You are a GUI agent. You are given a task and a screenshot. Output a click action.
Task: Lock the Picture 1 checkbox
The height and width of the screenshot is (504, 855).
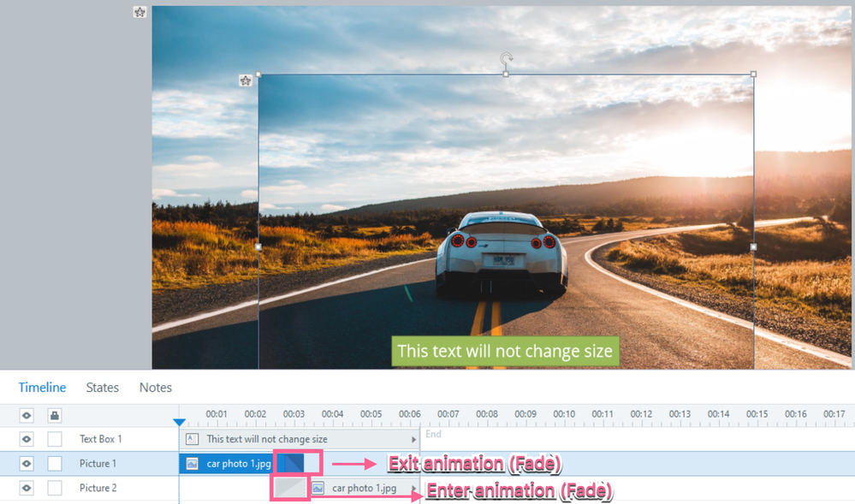55,464
